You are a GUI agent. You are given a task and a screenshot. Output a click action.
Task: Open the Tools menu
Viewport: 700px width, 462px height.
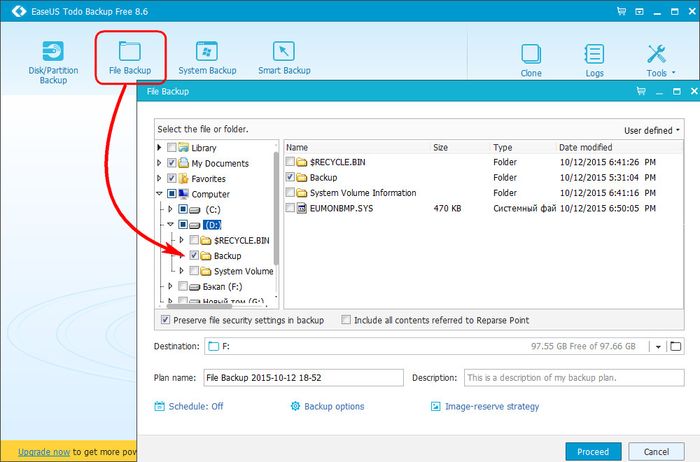(x=660, y=60)
